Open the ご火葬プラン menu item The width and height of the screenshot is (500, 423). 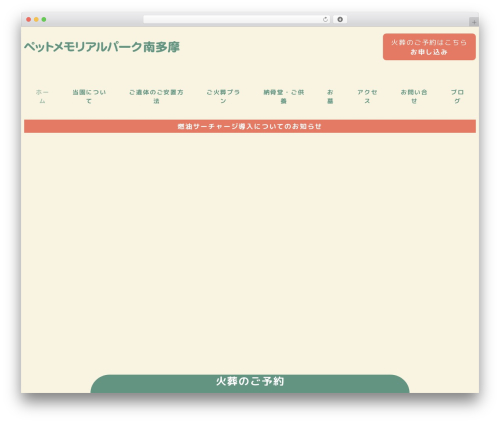coord(223,96)
